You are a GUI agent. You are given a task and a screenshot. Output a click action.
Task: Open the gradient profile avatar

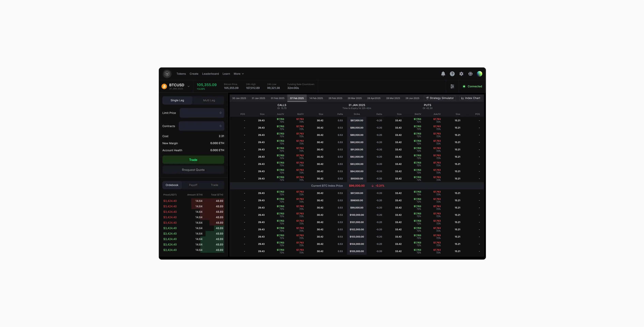click(x=479, y=74)
